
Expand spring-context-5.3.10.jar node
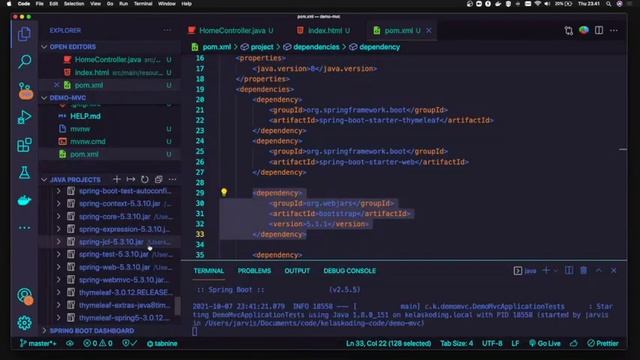click(59, 203)
